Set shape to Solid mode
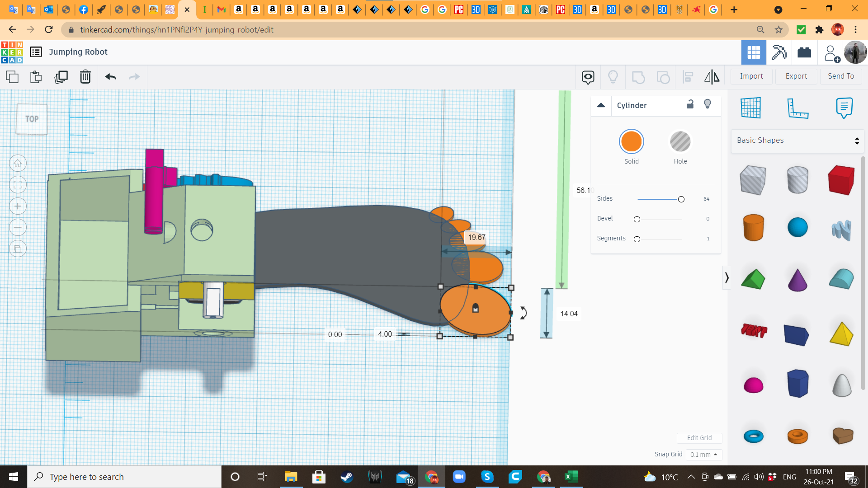This screenshot has width=868, height=488. coord(631,142)
